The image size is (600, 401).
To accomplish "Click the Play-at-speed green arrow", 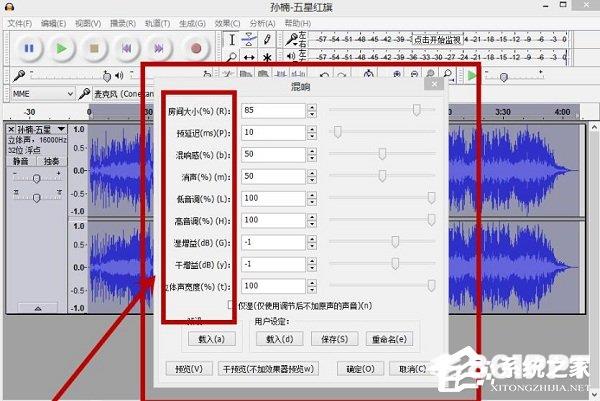I will coord(472,75).
